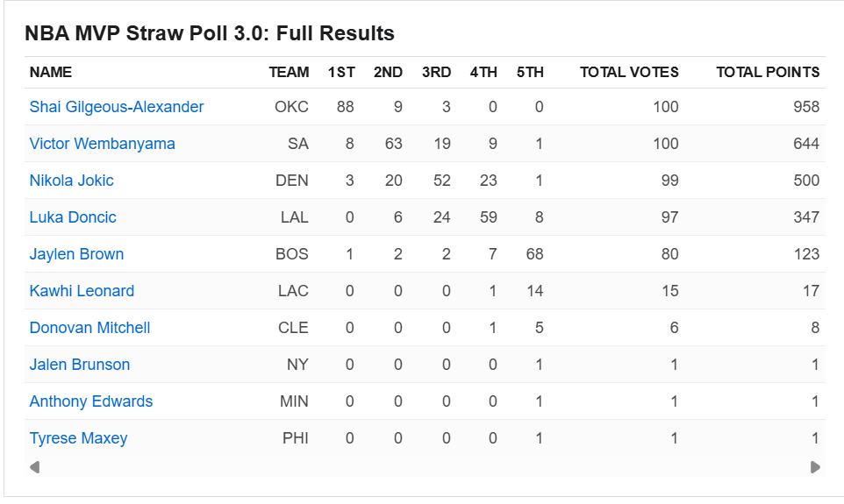Open Shai Gilgeous-Alexander player link
This screenshot has height=504, width=844.
tap(117, 107)
